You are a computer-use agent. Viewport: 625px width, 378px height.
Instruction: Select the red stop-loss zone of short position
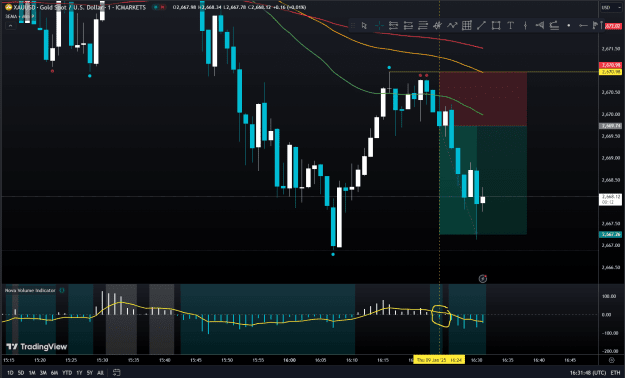click(x=483, y=99)
